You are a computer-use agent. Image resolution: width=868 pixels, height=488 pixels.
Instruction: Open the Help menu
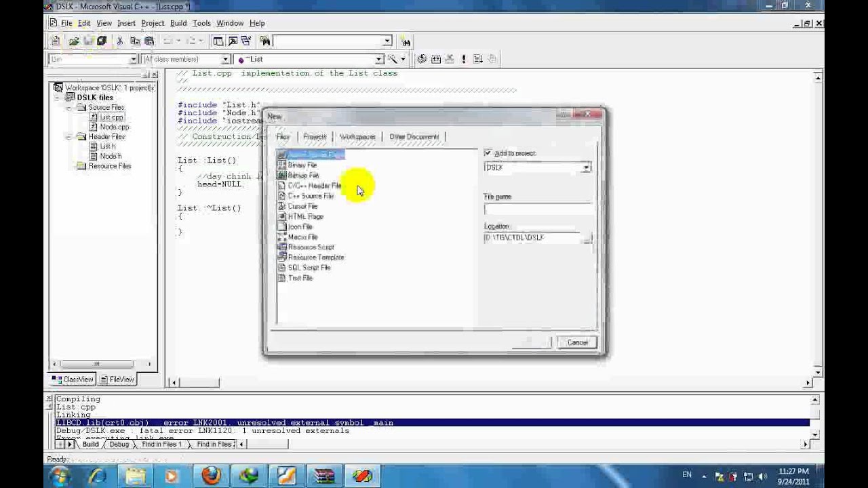click(x=257, y=23)
